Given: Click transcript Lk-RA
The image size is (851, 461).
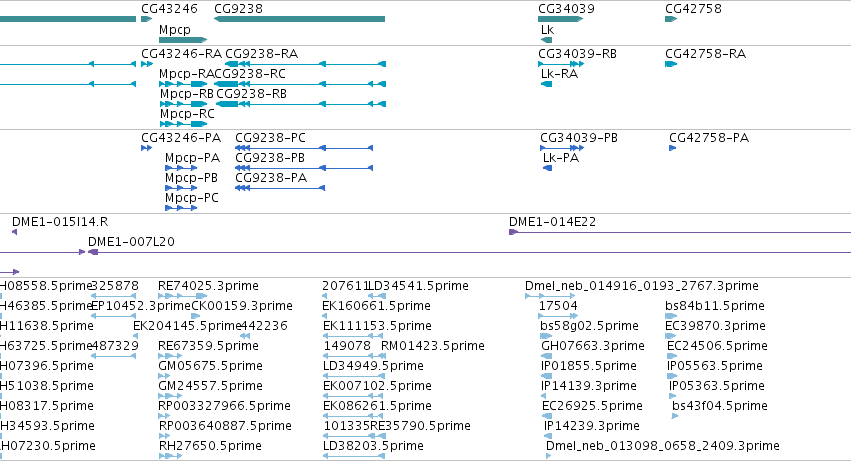Looking at the screenshot, I should [x=559, y=74].
